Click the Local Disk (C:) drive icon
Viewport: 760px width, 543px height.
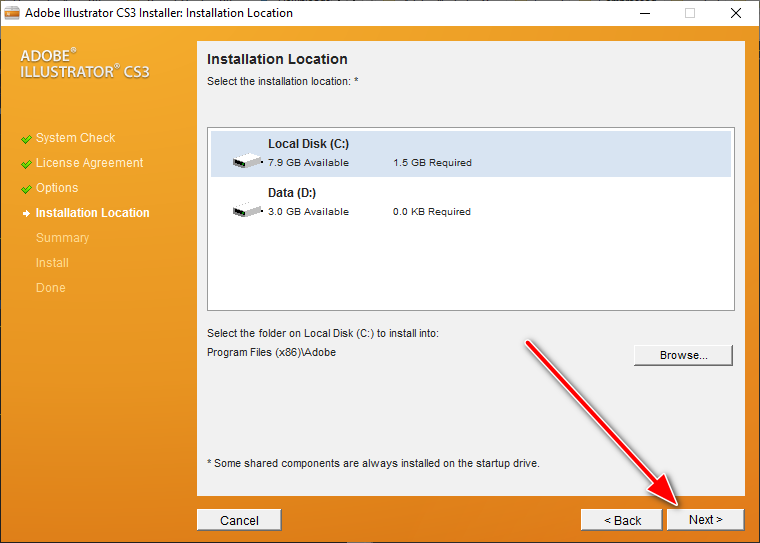[x=246, y=161]
